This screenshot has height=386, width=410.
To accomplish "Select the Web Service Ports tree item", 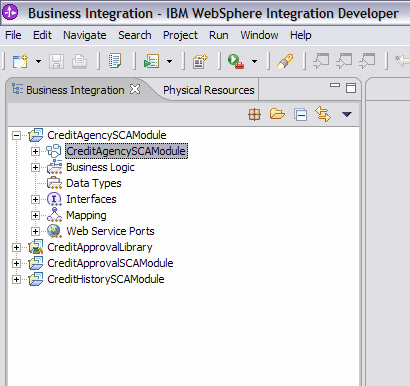I will [x=110, y=231].
